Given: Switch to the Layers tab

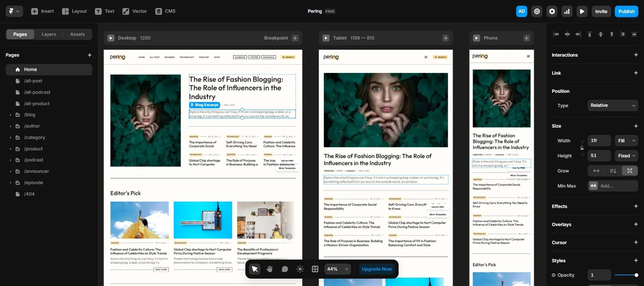Looking at the screenshot, I should 49,34.
